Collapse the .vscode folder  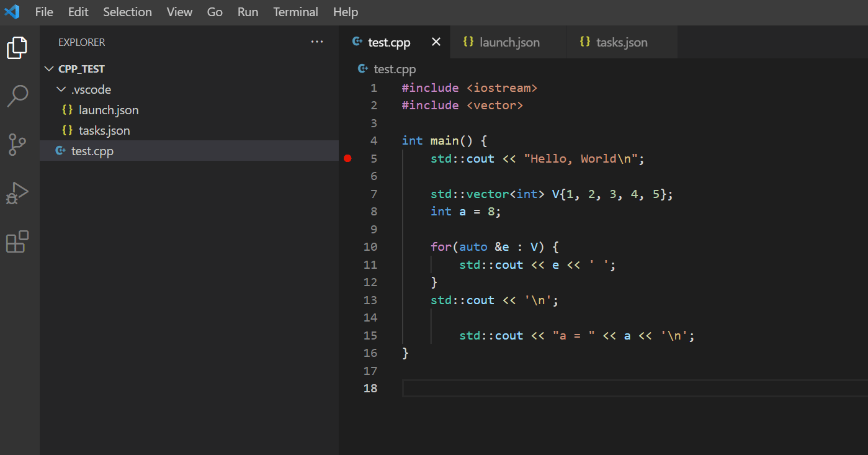click(x=61, y=89)
